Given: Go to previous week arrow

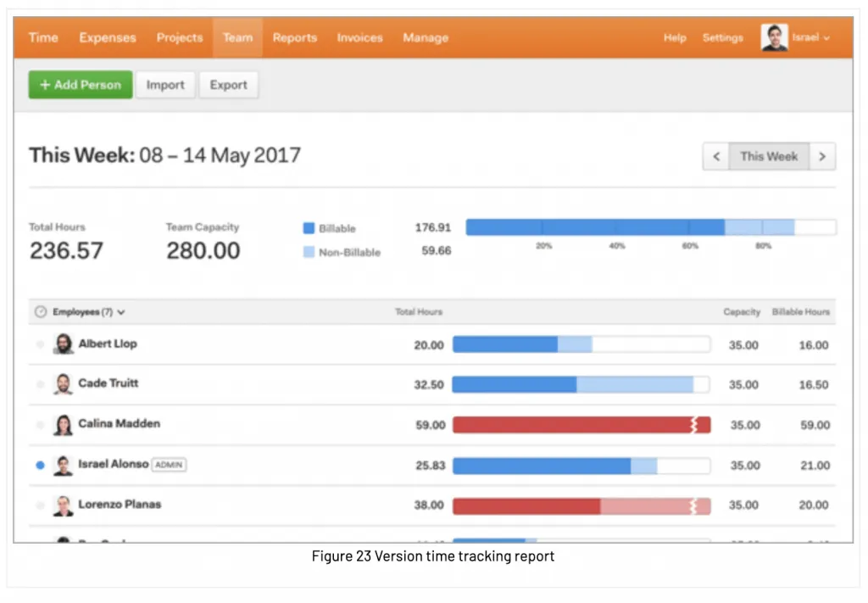Looking at the screenshot, I should coord(715,157).
